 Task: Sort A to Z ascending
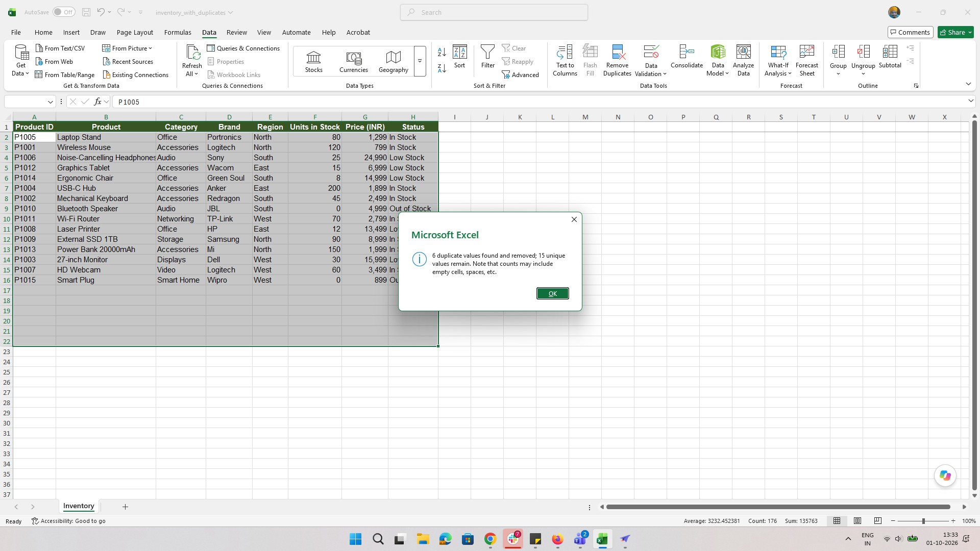coord(442,52)
